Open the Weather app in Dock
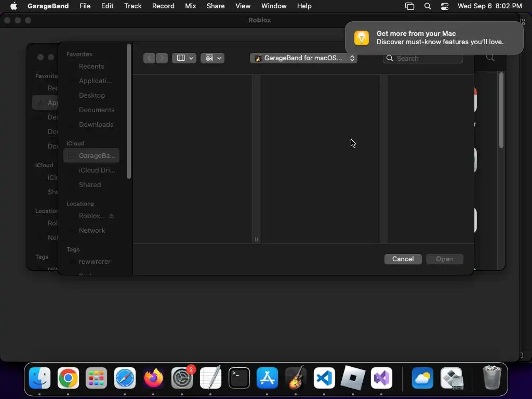532x399 pixels. (422, 378)
